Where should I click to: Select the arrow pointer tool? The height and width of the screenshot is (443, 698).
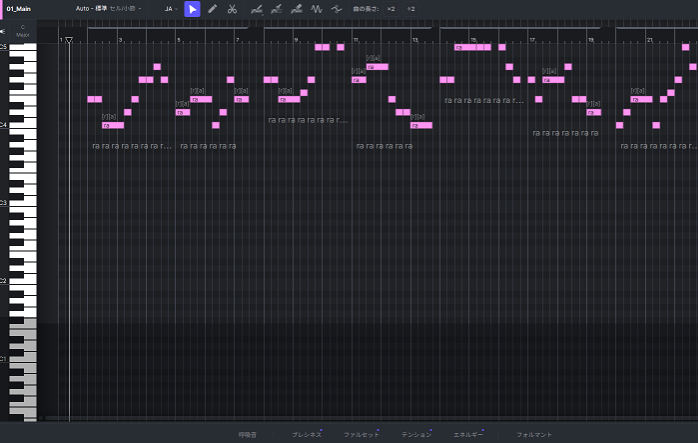[192, 9]
